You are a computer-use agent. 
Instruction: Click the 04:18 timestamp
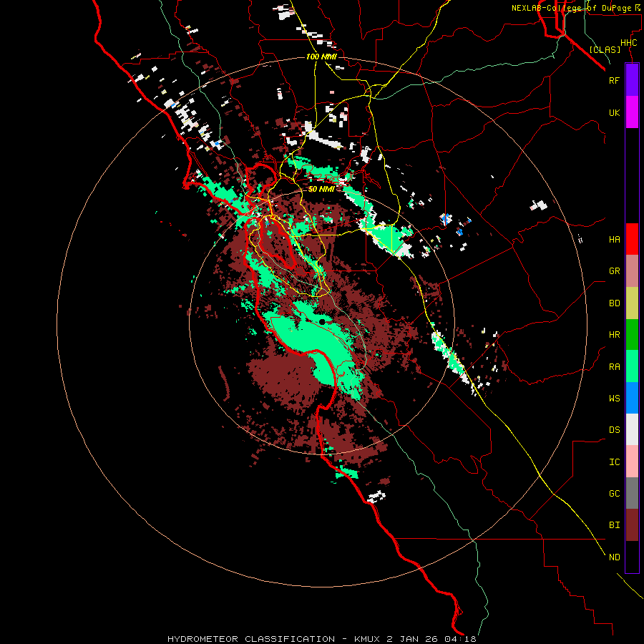pyautogui.click(x=461, y=639)
